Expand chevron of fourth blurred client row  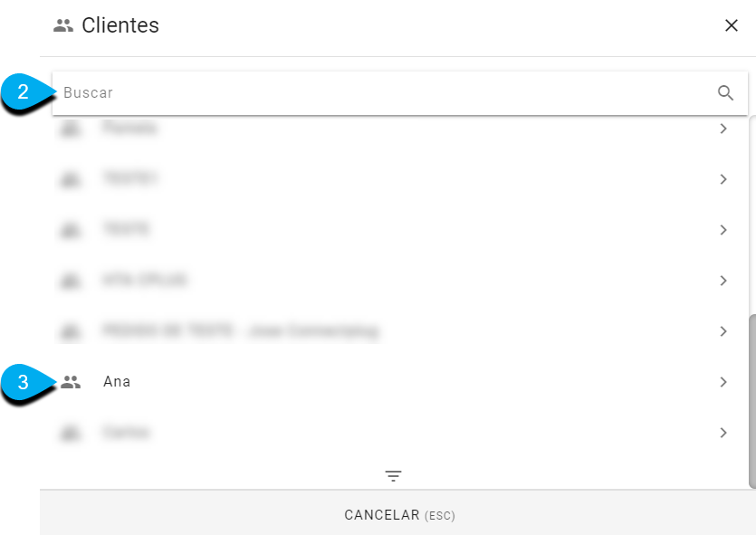723,281
